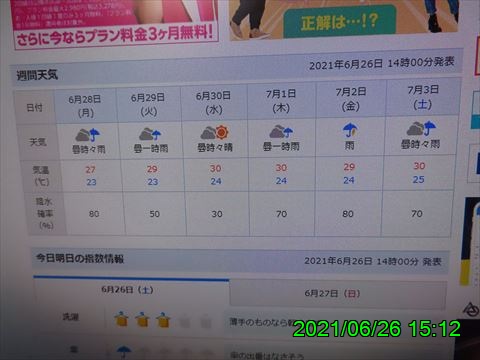
Task: Click the July 3 cloudy-with-rain weather icon
Action: pos(421,129)
